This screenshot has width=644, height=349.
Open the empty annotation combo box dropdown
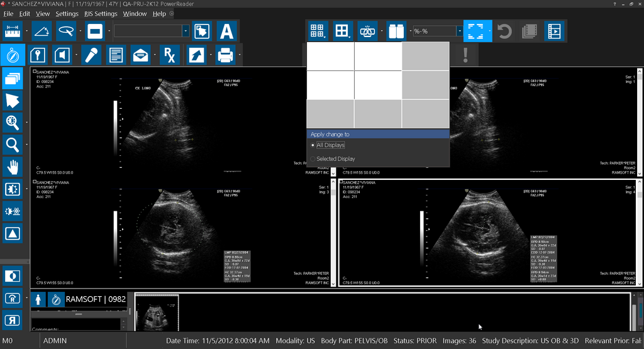click(x=186, y=31)
